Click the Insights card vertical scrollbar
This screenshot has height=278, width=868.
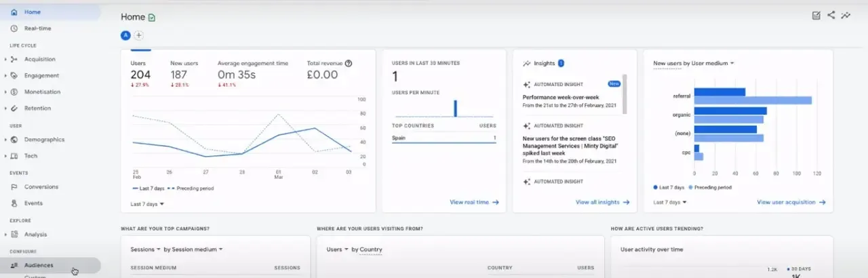pyautogui.click(x=625, y=94)
